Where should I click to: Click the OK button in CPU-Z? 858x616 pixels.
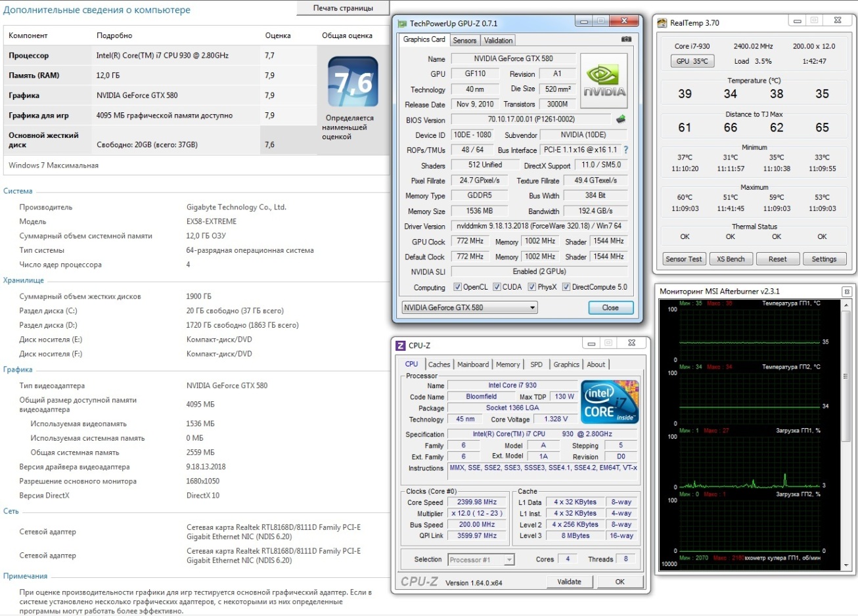point(620,581)
